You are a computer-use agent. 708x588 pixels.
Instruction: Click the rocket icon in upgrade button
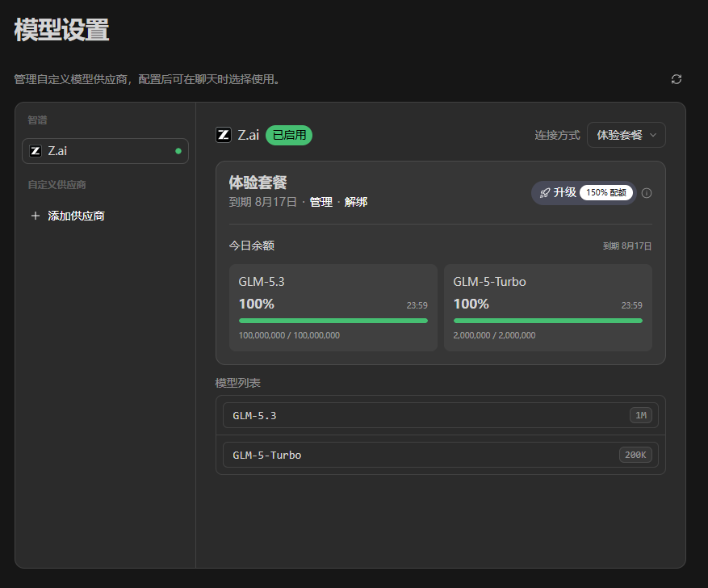pyautogui.click(x=545, y=193)
